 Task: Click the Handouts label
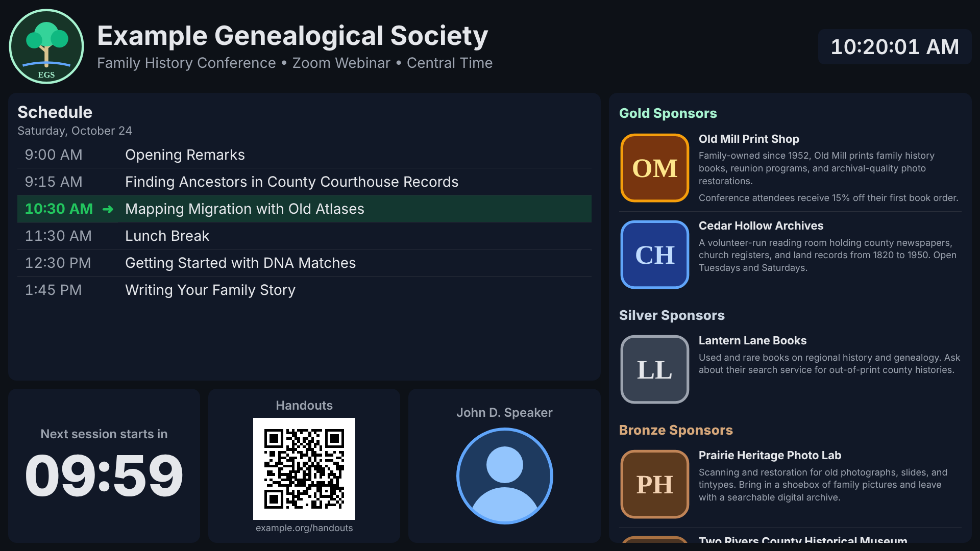coord(304,405)
